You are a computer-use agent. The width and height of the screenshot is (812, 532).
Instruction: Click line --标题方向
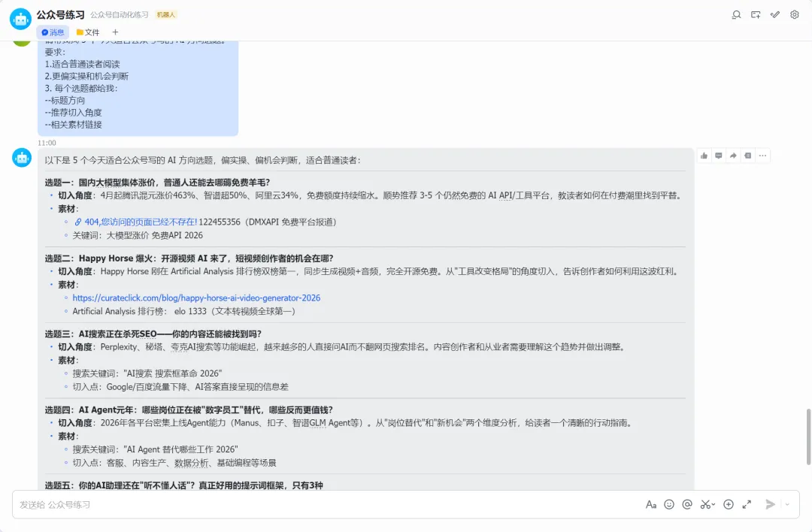[65, 101]
